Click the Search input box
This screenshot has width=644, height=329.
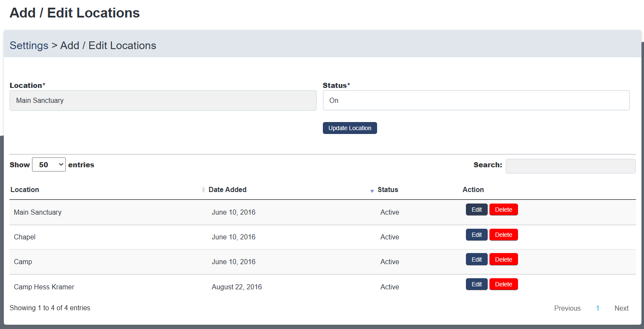(x=570, y=166)
